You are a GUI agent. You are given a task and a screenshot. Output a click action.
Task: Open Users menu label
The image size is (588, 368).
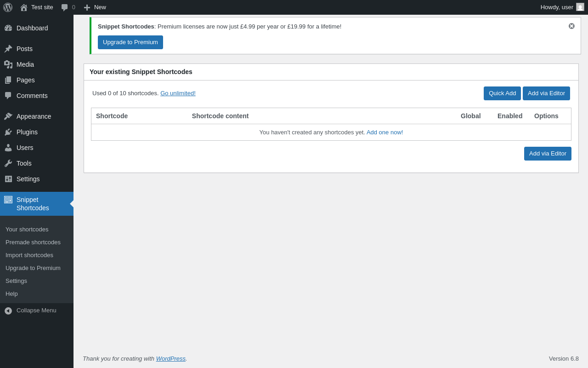25,148
